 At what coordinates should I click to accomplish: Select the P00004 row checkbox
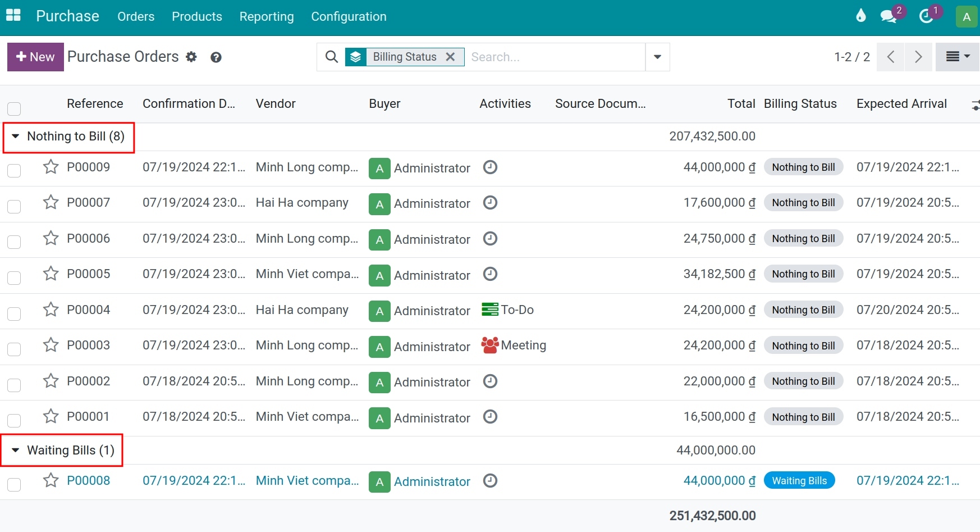[x=14, y=313]
